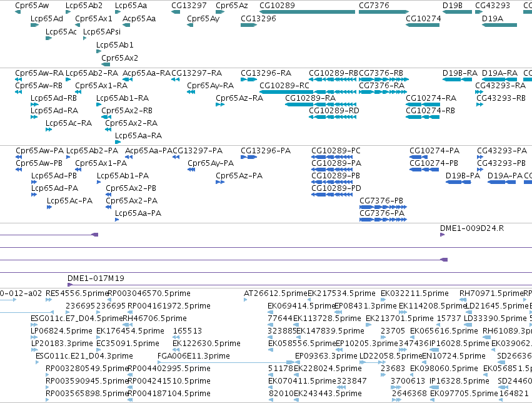Viewport: 532px width, 403px height.
Task: Click the EN10724.5prime EST label
Action: point(454,356)
